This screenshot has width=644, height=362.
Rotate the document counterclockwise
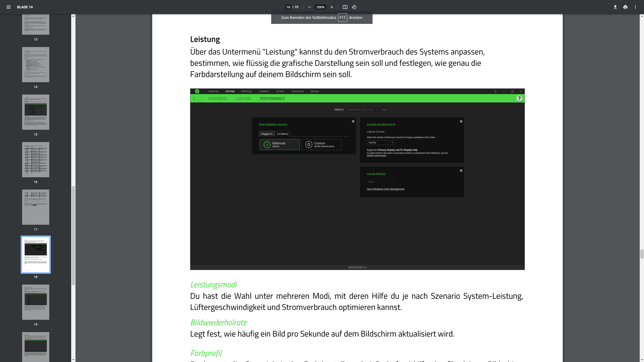(x=354, y=7)
